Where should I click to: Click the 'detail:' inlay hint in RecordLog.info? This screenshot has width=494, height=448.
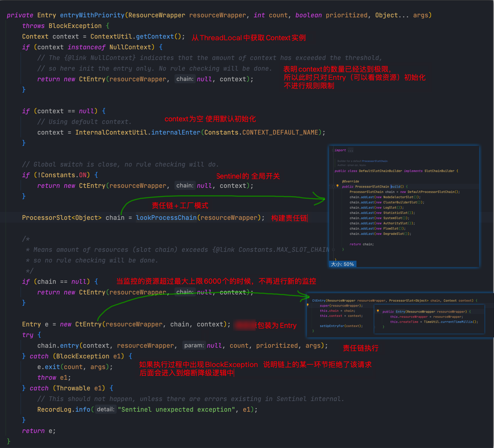(105, 409)
